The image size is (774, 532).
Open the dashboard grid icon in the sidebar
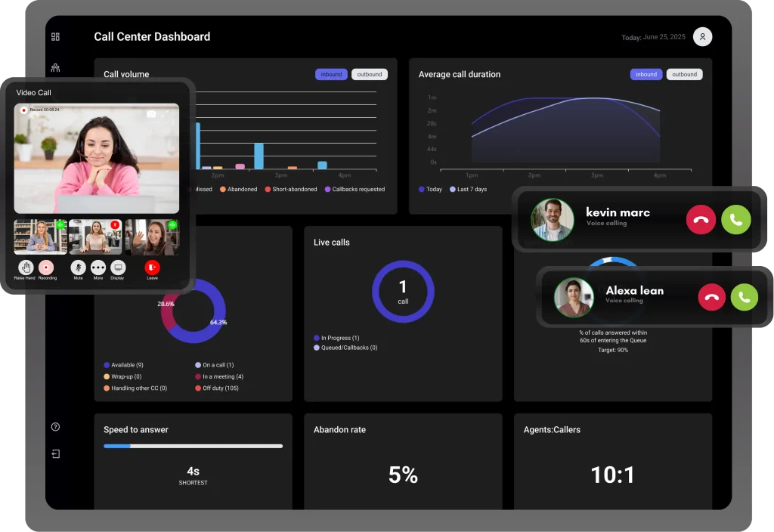[55, 36]
